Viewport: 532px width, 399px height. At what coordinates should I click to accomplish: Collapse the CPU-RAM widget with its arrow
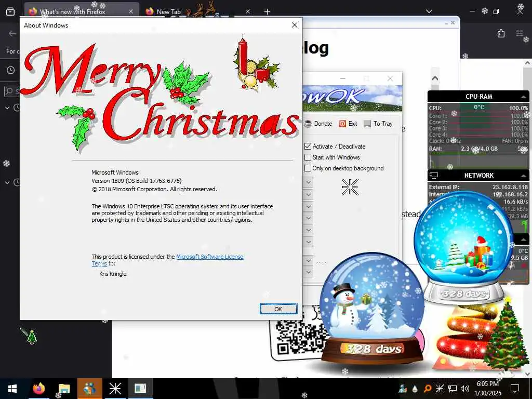pyautogui.click(x=523, y=97)
